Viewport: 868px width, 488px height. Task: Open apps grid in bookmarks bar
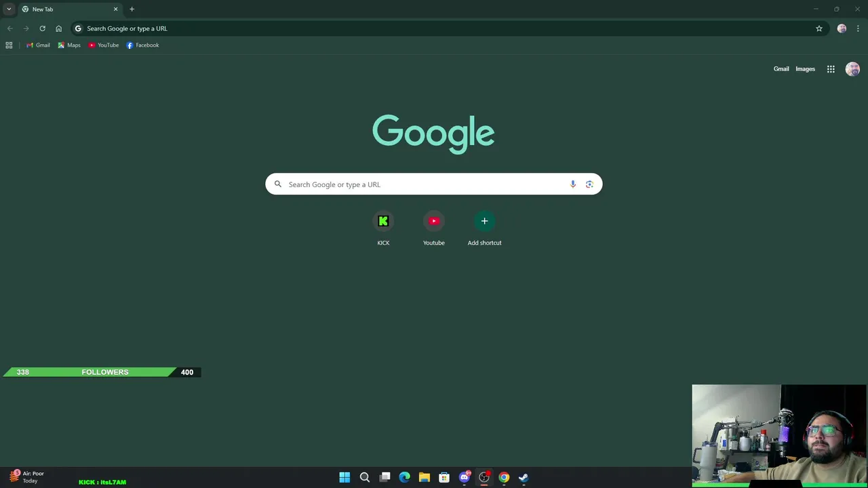[x=9, y=45]
